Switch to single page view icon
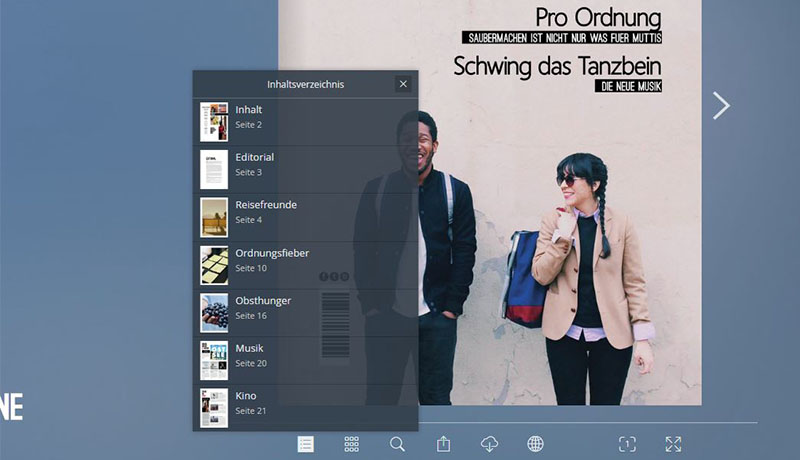This screenshot has height=460, width=800. (x=627, y=444)
